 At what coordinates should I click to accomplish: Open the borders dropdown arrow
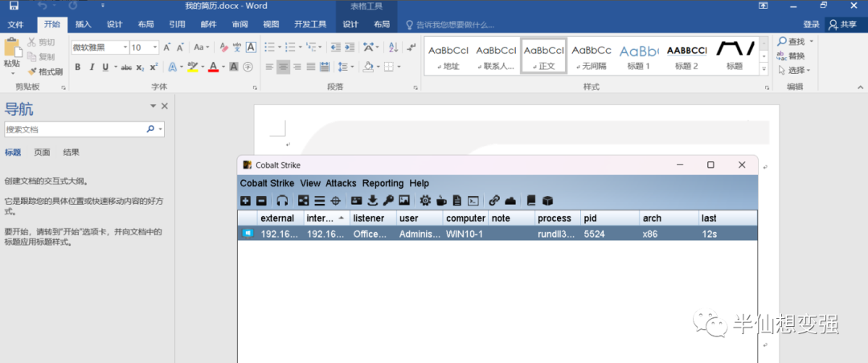[x=399, y=67]
